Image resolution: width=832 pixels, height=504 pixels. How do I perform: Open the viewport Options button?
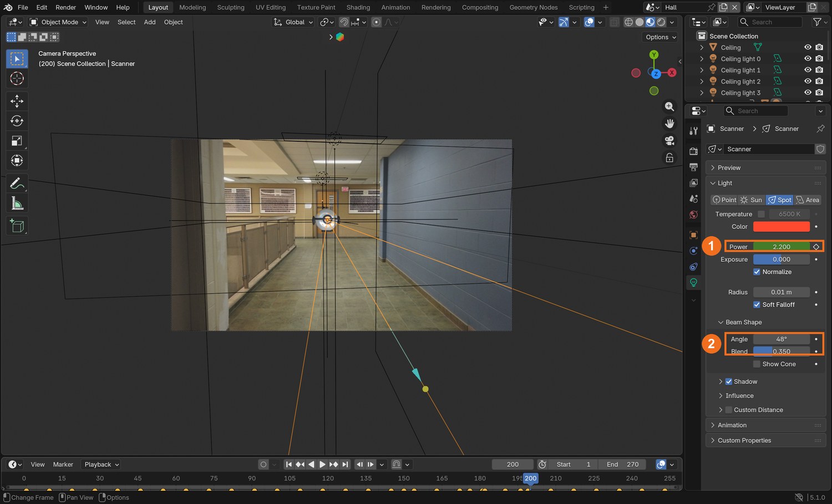[x=661, y=37]
